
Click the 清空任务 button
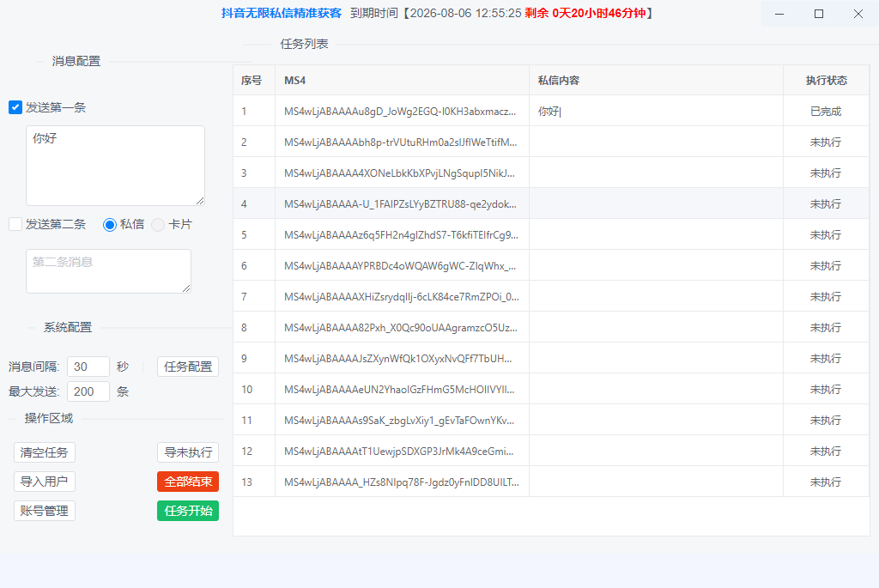click(x=45, y=452)
